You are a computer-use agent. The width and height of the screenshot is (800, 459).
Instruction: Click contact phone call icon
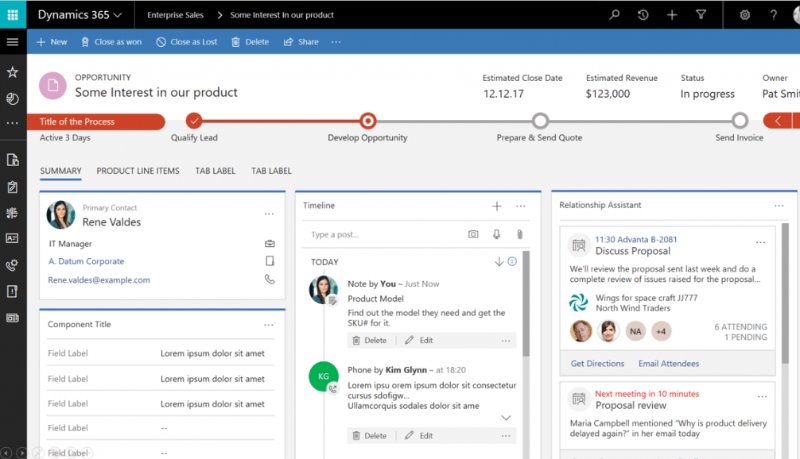270,279
